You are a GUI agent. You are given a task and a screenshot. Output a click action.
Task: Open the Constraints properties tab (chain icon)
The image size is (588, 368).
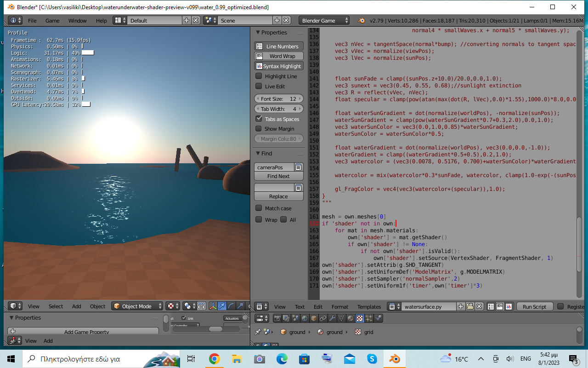pos(323,318)
